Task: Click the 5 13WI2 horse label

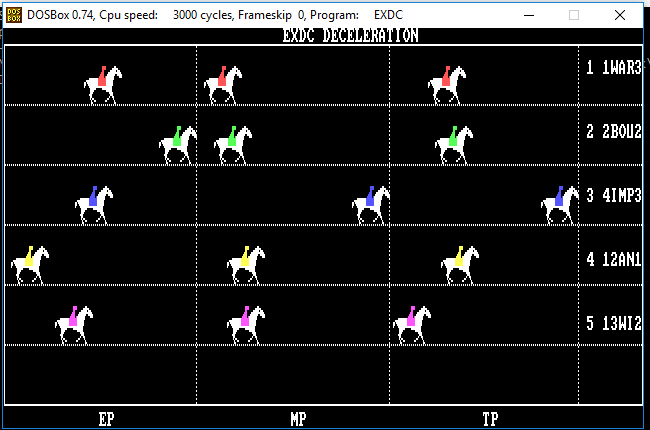Action: (x=614, y=323)
